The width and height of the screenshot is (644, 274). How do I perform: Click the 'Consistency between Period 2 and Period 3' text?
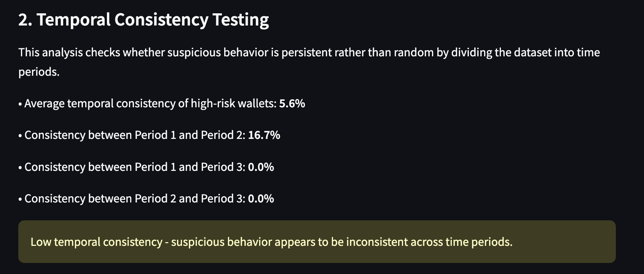(x=135, y=199)
